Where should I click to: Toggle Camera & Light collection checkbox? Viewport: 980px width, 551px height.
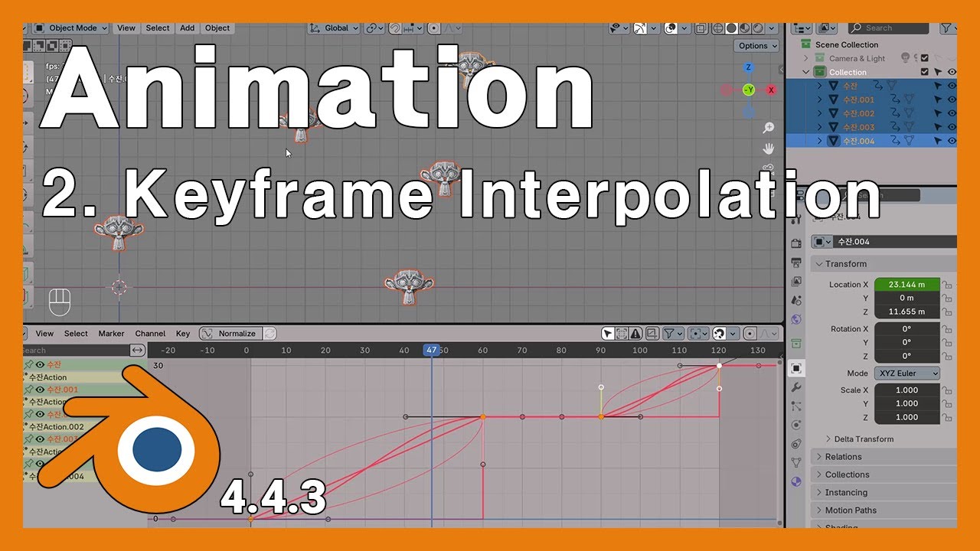(x=925, y=58)
